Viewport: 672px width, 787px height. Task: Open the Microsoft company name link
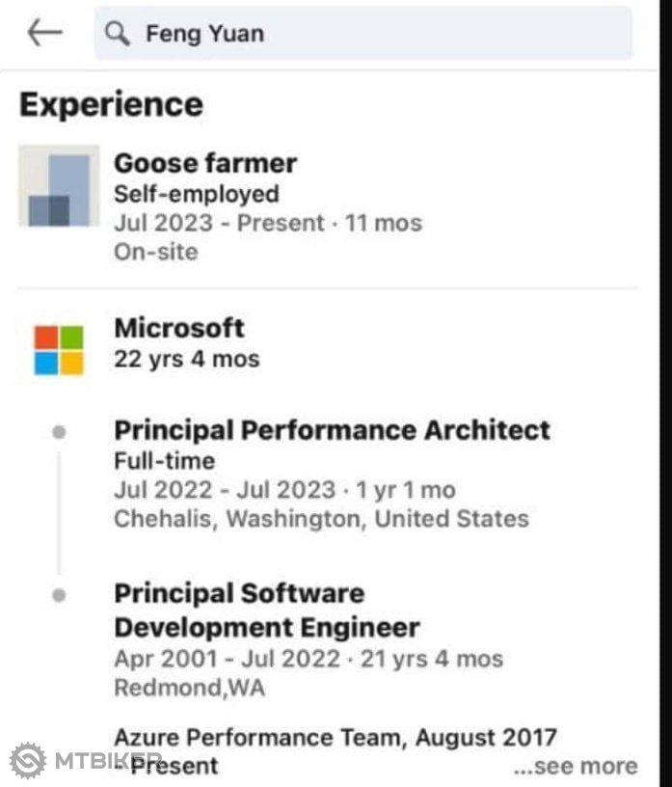tap(179, 328)
